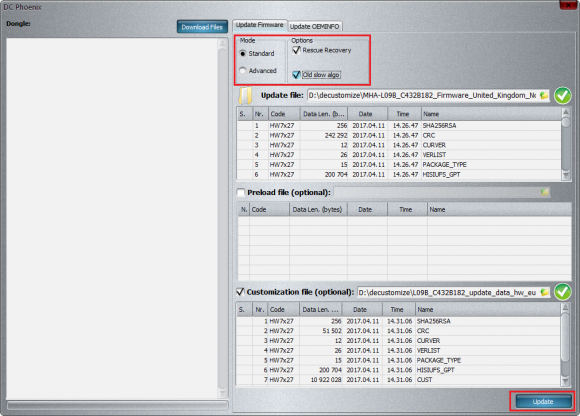Click the Download Files button
Screen dimensions: 580x416
coord(202,27)
